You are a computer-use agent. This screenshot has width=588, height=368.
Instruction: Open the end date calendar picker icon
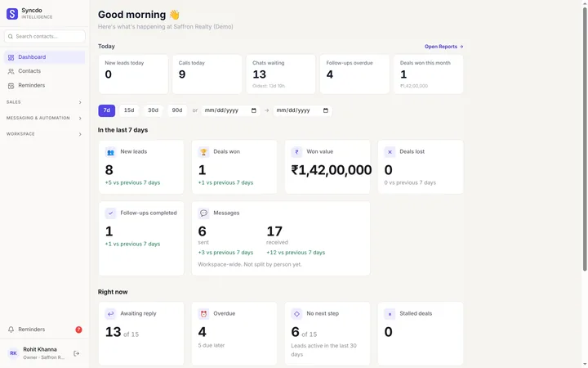click(326, 110)
